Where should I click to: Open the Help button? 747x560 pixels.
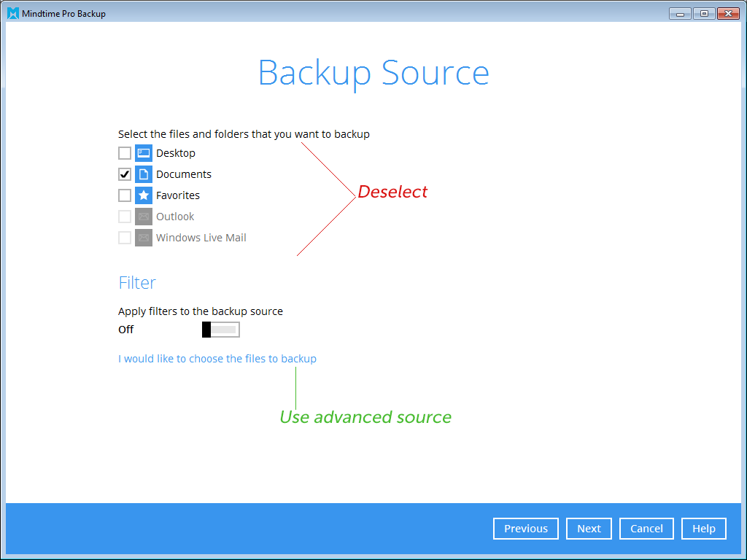[x=703, y=529]
